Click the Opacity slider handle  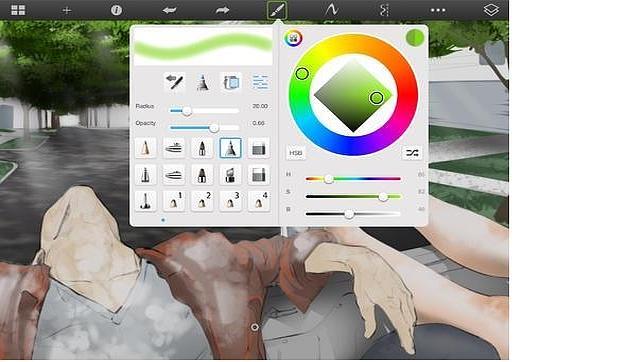tap(214, 128)
